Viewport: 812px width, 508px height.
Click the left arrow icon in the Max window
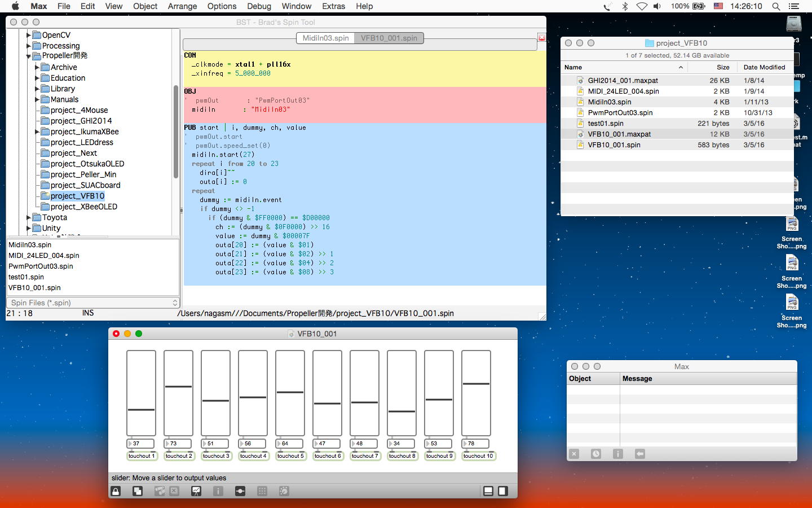click(x=640, y=454)
